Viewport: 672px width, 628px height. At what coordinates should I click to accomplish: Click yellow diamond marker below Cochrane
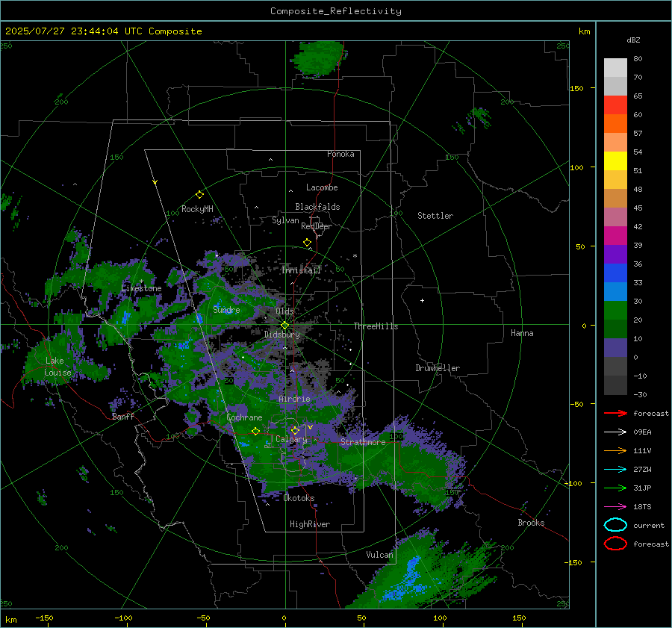pos(255,431)
